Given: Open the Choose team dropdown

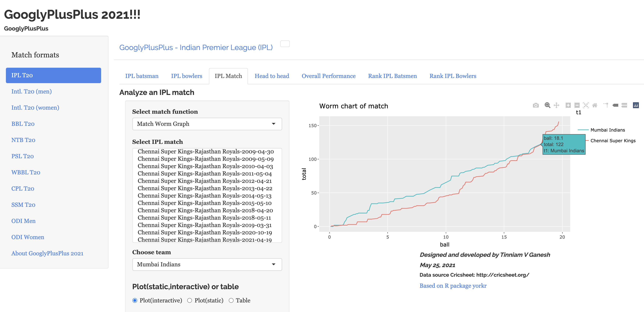Looking at the screenshot, I should click(207, 265).
